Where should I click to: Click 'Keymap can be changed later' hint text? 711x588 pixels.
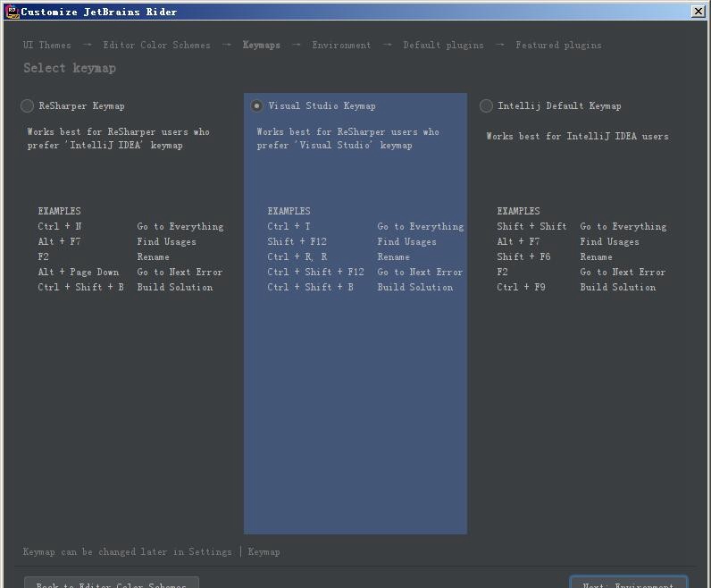152,551
